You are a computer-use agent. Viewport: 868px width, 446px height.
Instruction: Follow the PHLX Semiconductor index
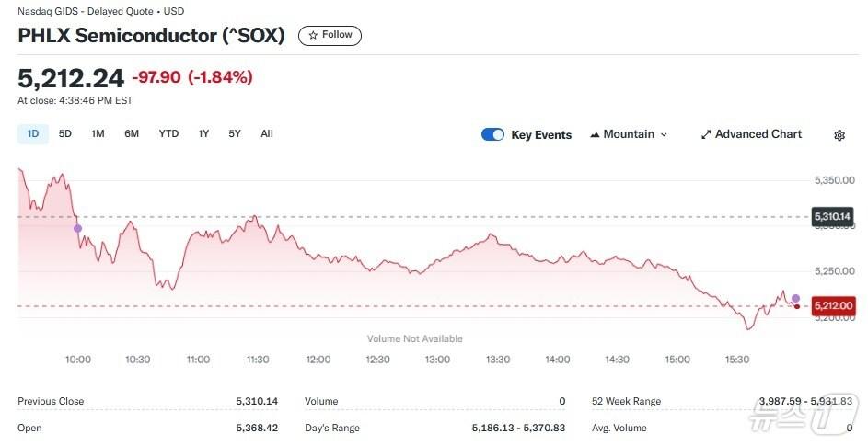330,35
